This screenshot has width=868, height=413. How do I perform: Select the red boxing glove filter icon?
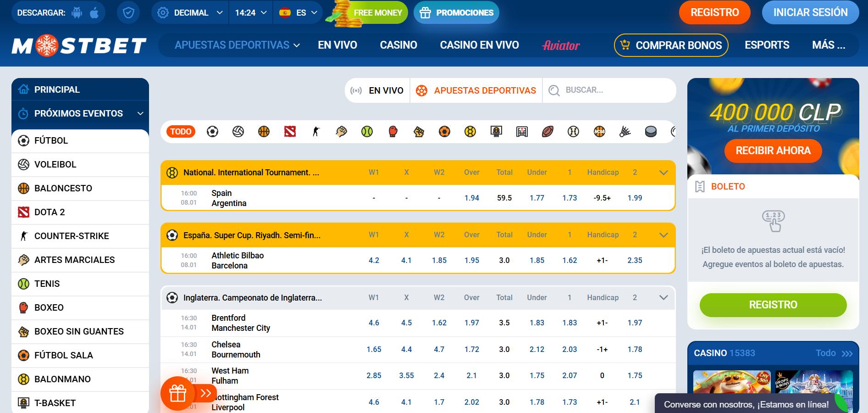[393, 132]
